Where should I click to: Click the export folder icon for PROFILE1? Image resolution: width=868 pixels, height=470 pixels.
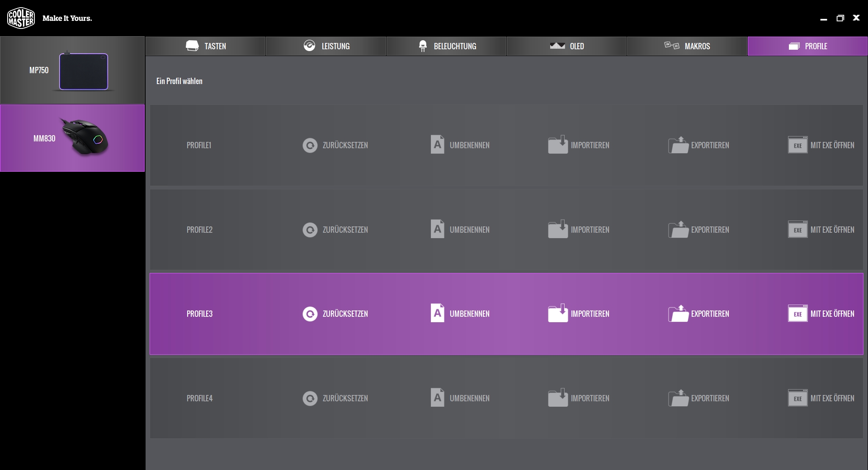(678, 145)
